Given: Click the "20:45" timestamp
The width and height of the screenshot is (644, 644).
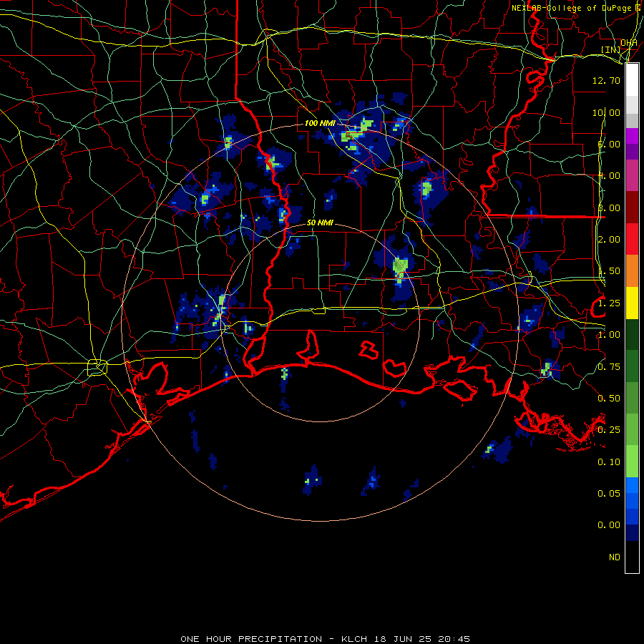Looking at the screenshot, I should (454, 639).
